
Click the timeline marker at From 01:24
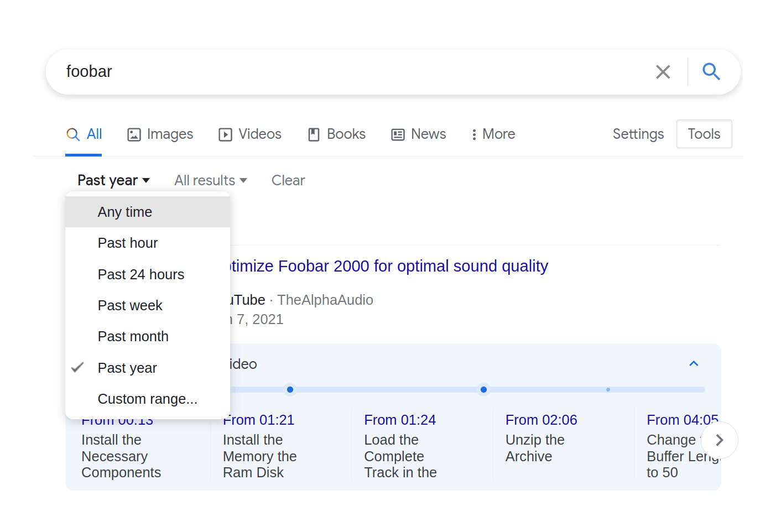(x=483, y=389)
